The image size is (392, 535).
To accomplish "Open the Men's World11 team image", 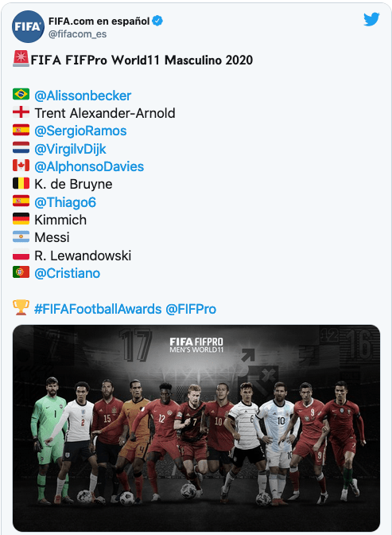I will pyautogui.click(x=196, y=428).
